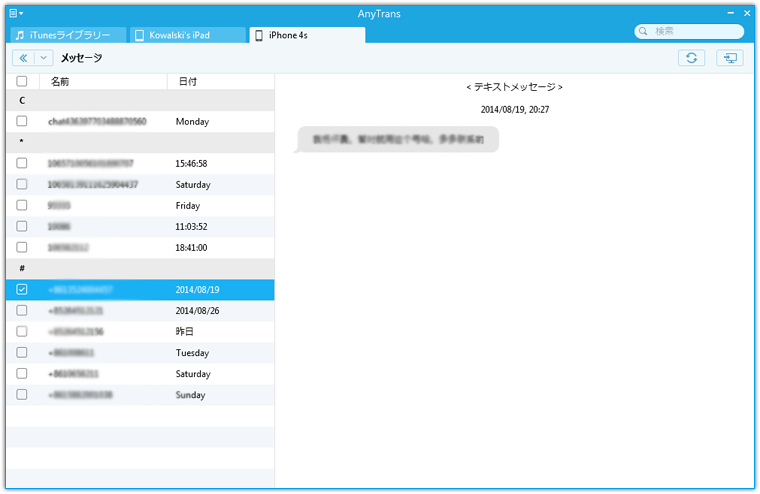Check the box for the 昨日 row

[22, 331]
